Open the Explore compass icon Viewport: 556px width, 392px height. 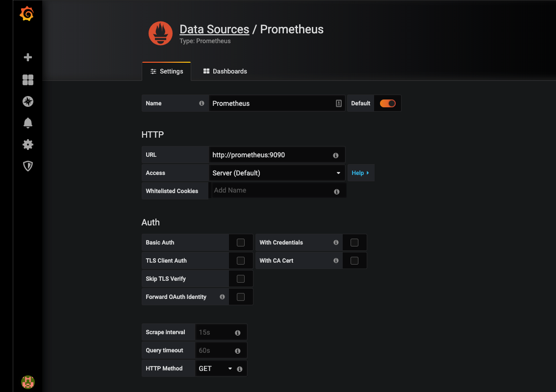(27, 101)
